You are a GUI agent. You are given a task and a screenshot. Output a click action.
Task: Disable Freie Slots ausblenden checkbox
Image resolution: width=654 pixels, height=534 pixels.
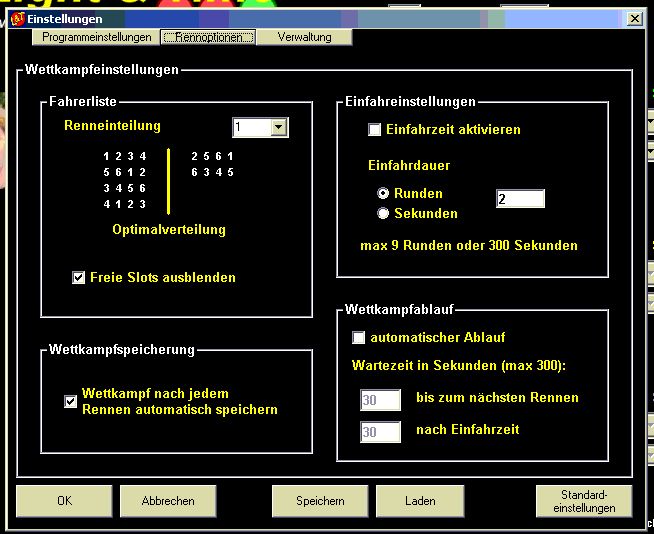79,278
